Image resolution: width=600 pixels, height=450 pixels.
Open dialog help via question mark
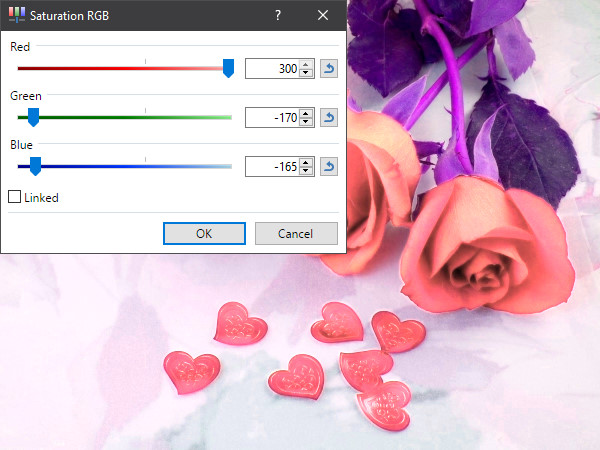click(x=278, y=15)
